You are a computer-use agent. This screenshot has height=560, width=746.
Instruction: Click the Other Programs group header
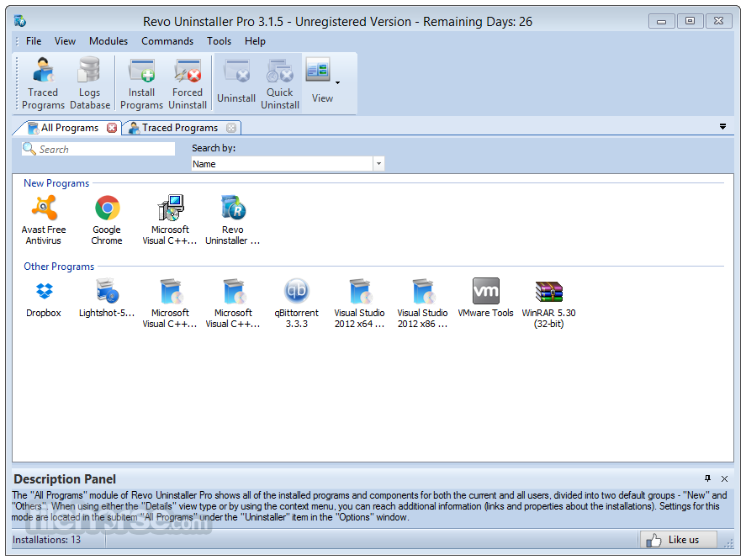[59, 267]
